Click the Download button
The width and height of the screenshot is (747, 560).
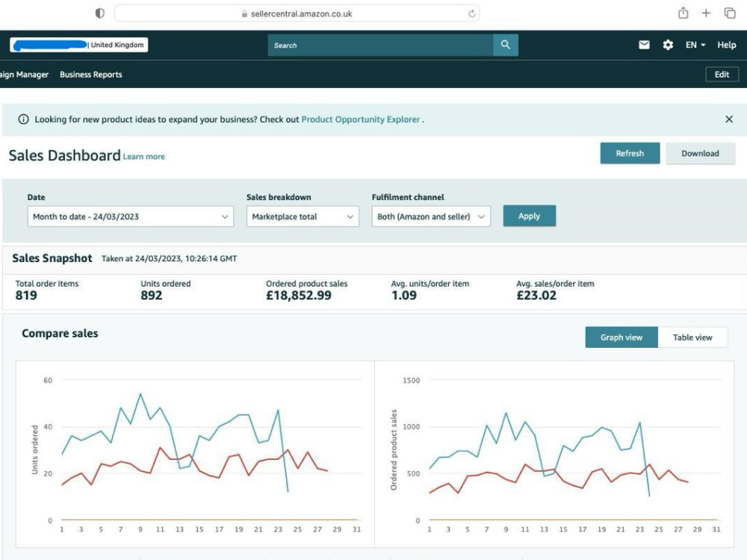[x=701, y=153]
